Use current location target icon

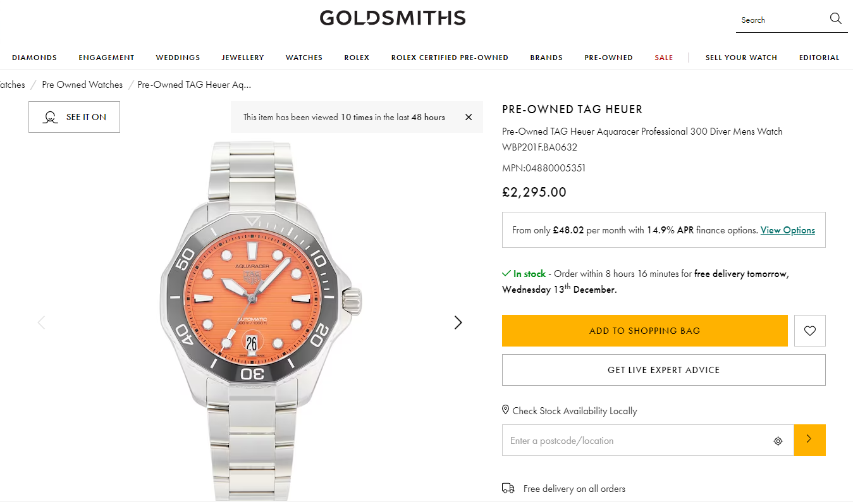(778, 441)
